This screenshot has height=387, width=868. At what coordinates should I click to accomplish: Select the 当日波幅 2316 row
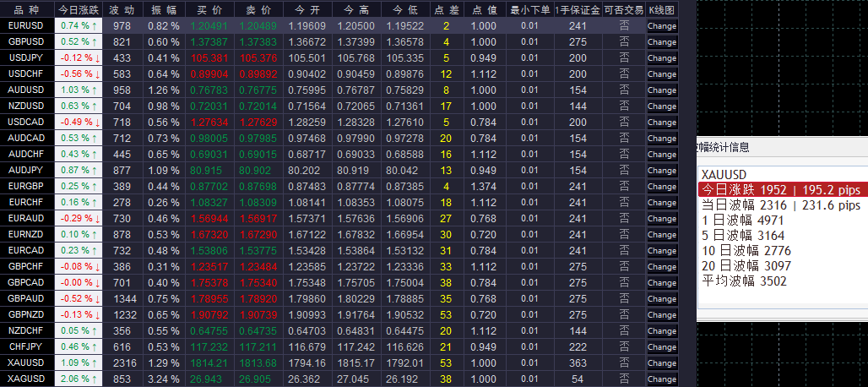coord(783,205)
